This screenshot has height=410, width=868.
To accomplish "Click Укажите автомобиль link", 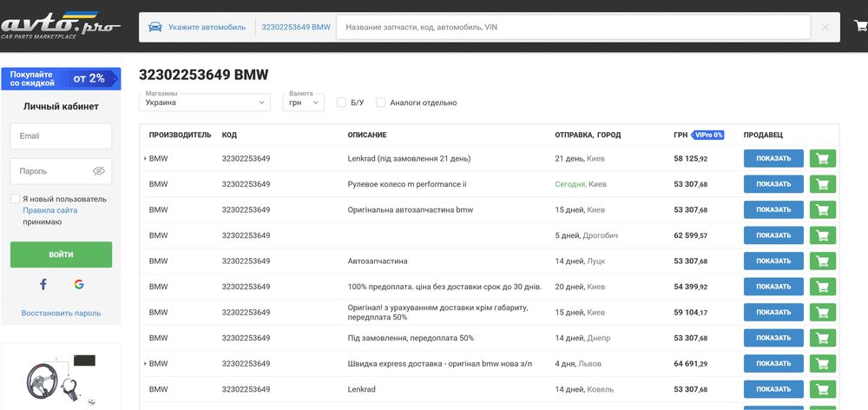I will (x=207, y=27).
